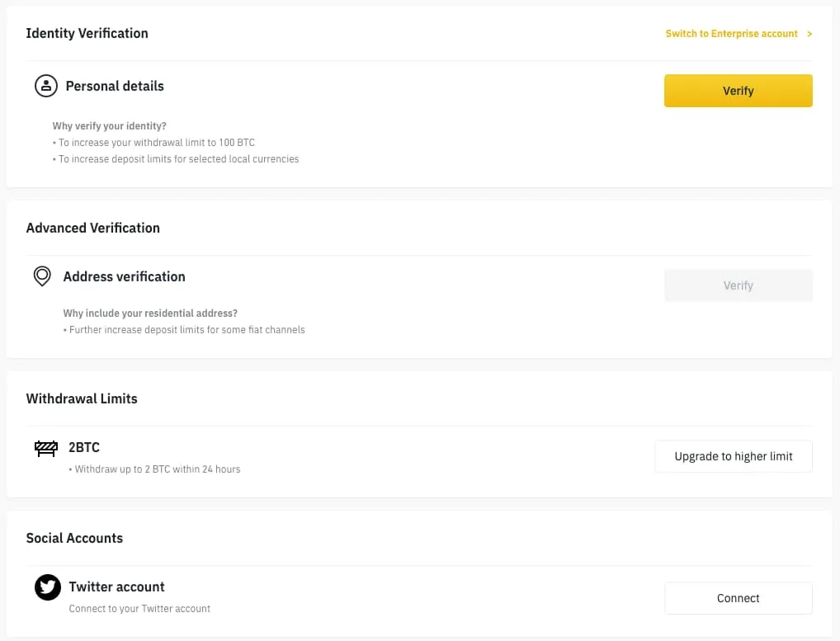Click the Address verification label

tap(125, 277)
